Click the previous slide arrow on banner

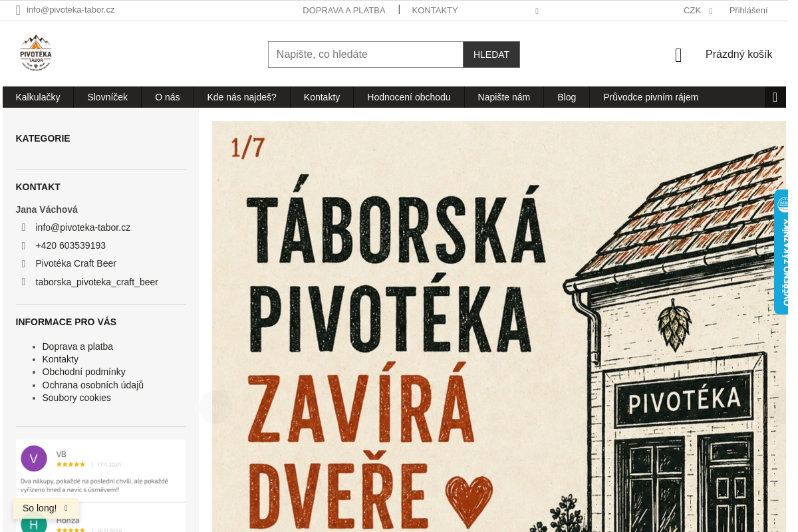pos(215,407)
